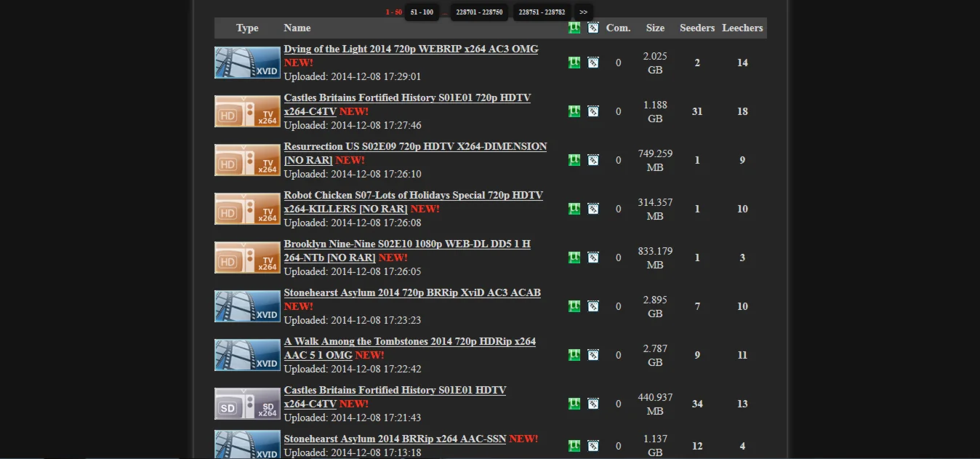This screenshot has width=980, height=459.
Task: Click the green µTorrent icon for Brooklyn Nine-Nine
Action: tap(574, 258)
